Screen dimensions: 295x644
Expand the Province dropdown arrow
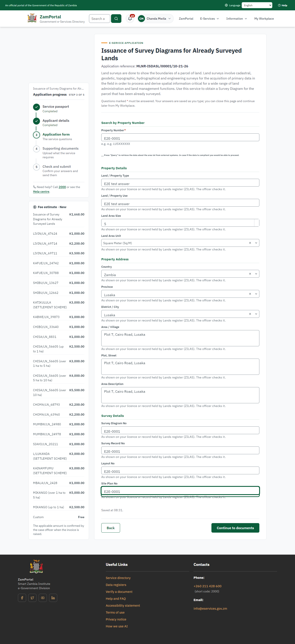tap(256, 294)
